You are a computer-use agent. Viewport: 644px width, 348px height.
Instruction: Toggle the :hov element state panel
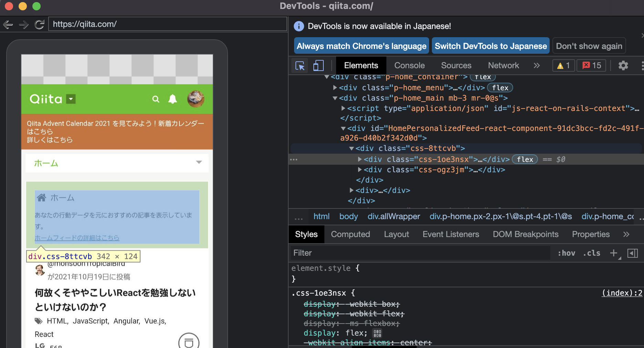567,253
